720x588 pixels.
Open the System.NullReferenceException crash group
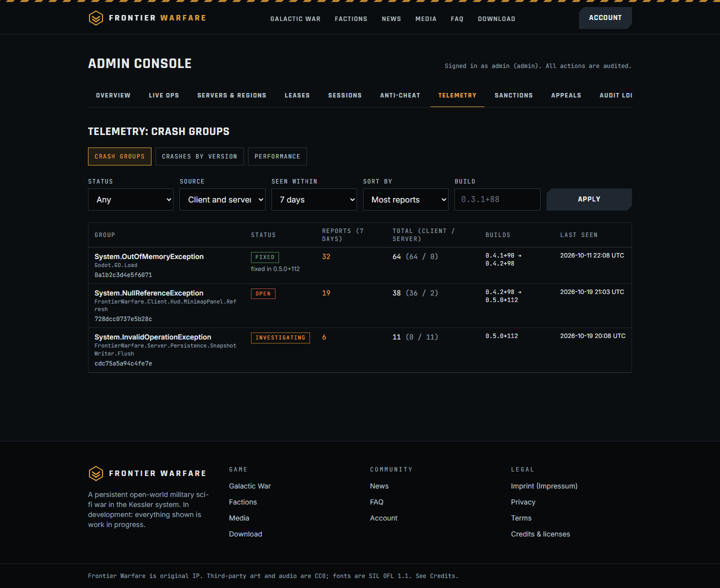[x=149, y=293]
